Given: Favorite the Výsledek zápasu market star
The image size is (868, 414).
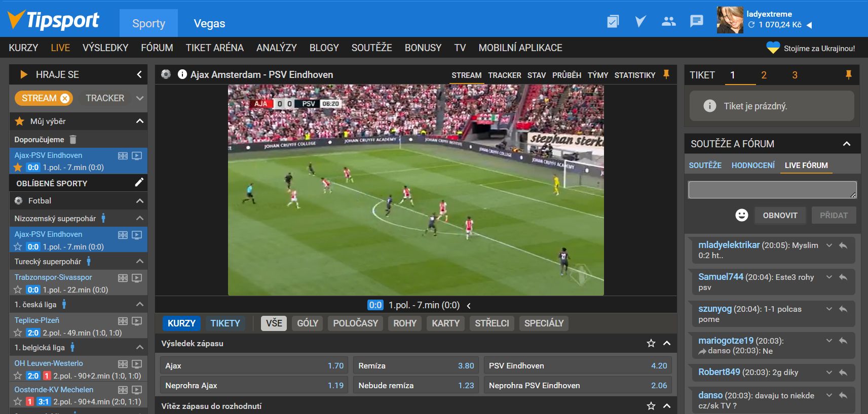Looking at the screenshot, I should coord(651,343).
